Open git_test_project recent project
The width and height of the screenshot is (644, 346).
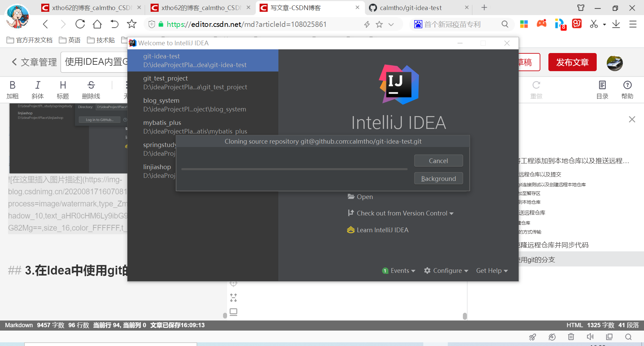pyautogui.click(x=203, y=83)
